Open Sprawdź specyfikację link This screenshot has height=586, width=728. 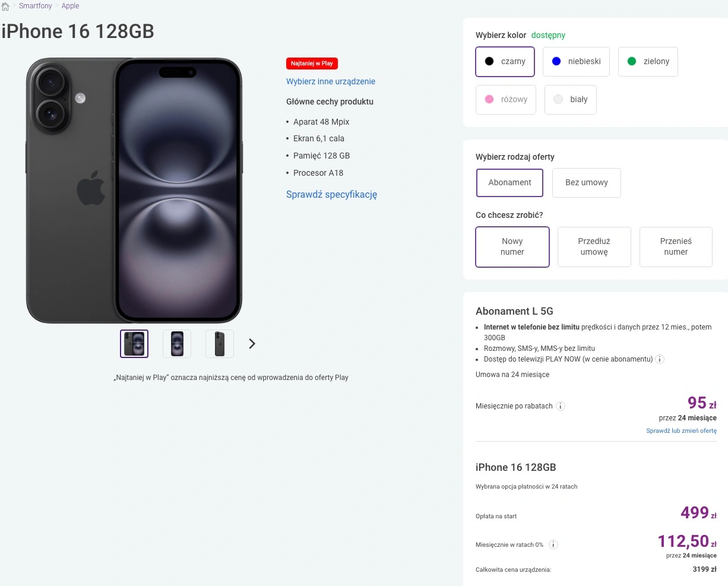click(331, 194)
